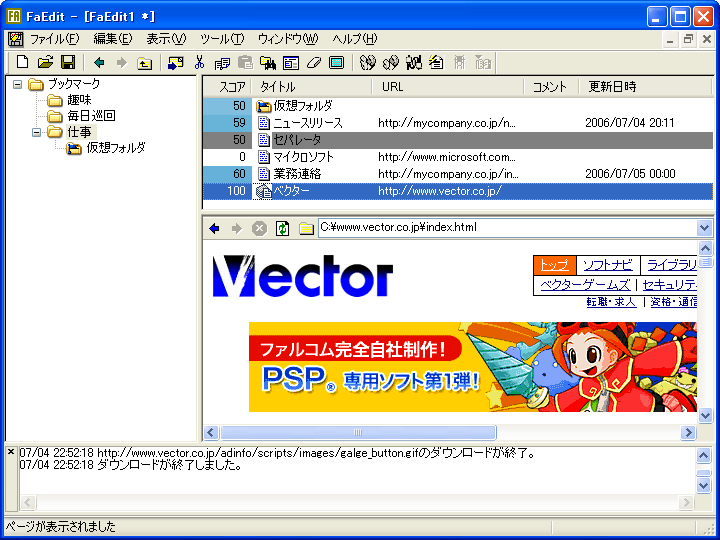Click the preview scroll-down arrow
This screenshot has width=720, height=540.
point(705,416)
